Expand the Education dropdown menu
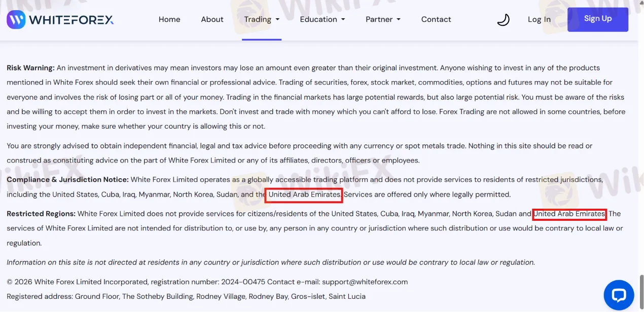This screenshot has width=644, height=312. click(x=323, y=19)
